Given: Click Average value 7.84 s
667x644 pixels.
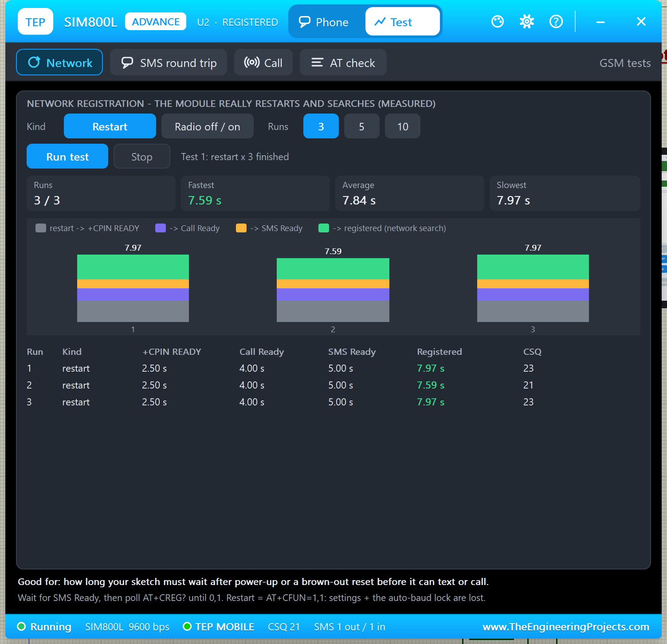Looking at the screenshot, I should (x=359, y=200).
